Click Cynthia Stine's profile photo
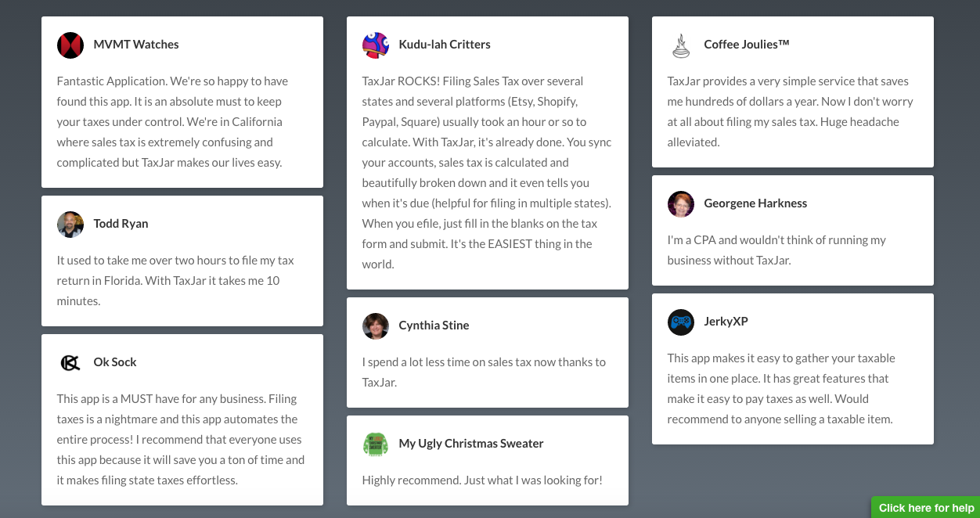Image resolution: width=980 pixels, height=518 pixels. tap(376, 326)
